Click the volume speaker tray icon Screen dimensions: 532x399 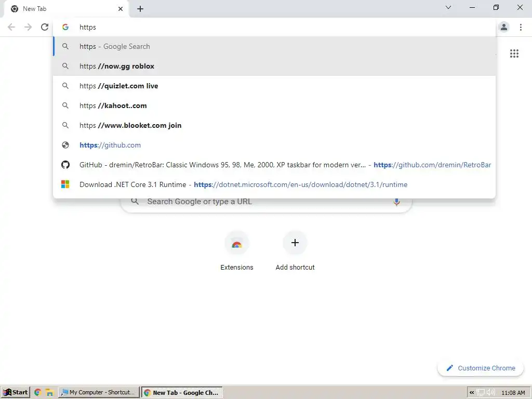[490, 393]
